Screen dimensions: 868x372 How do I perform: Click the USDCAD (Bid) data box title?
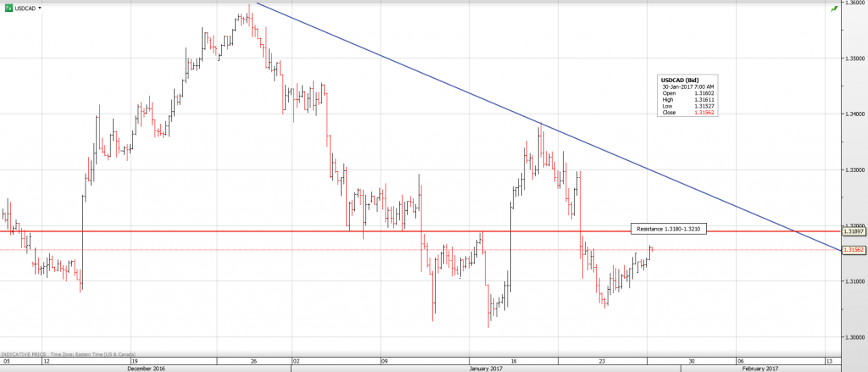pos(678,79)
